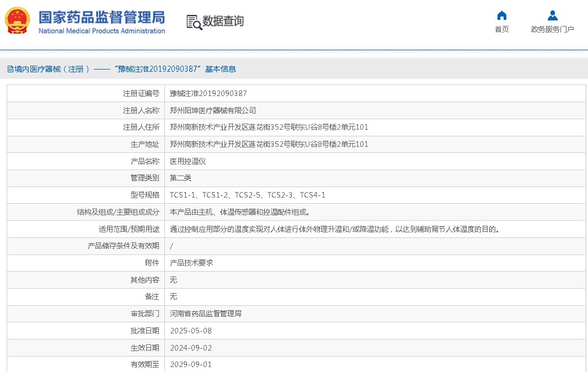This screenshot has width=588, height=372.
Task: Click attachment value 产品技术要求
Action: [x=191, y=263]
